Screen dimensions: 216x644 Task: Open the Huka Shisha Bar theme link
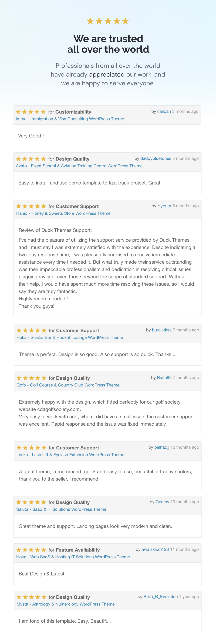(x=70, y=337)
